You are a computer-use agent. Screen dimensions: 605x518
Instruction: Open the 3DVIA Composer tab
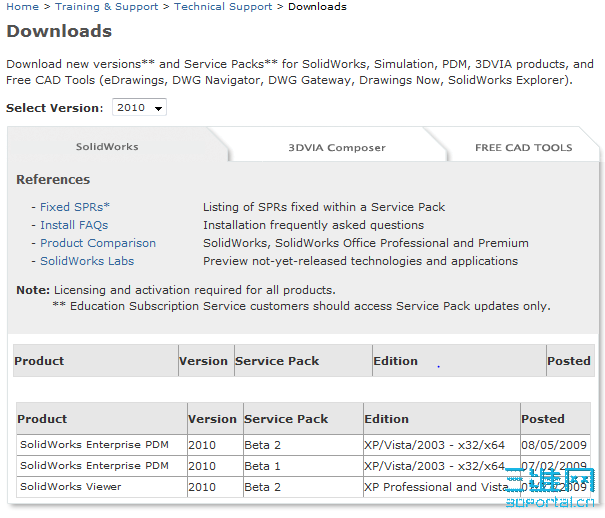click(336, 148)
